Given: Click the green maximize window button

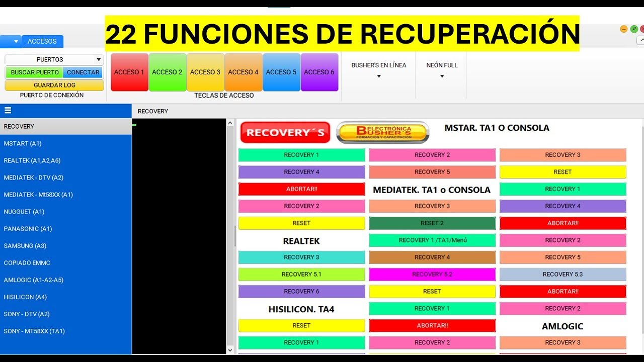Looking at the screenshot, I should 634,29.
